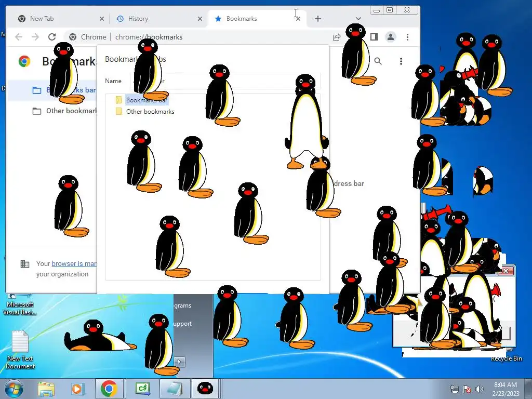Go forward with the forward arrow
532x399 pixels.
[x=35, y=37]
